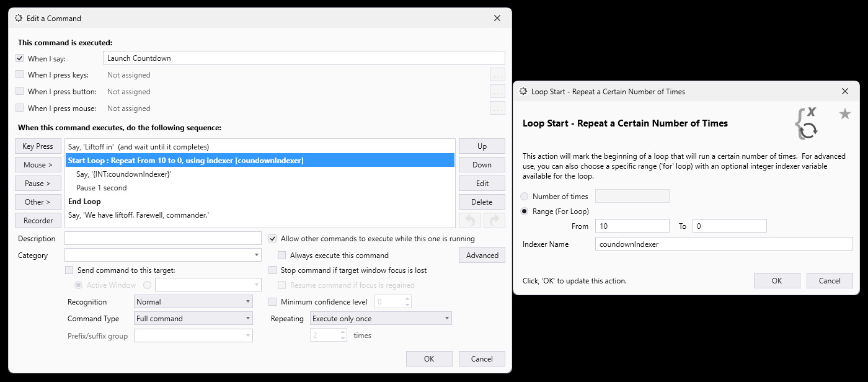Click the redo arrow under the sequence buttons
The image size is (868, 382).
click(493, 221)
